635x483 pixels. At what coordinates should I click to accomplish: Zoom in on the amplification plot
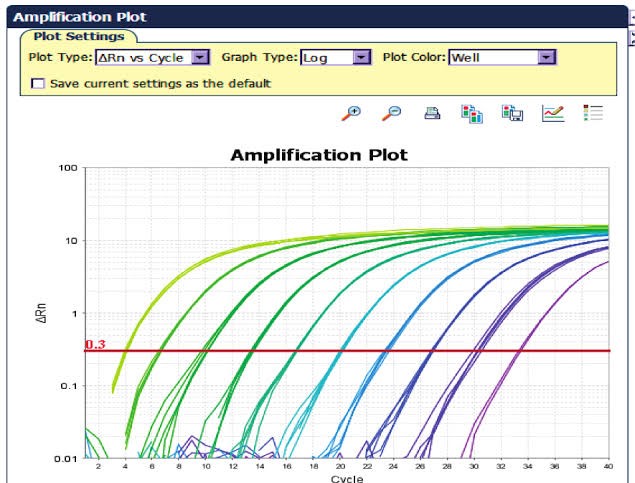(x=351, y=113)
